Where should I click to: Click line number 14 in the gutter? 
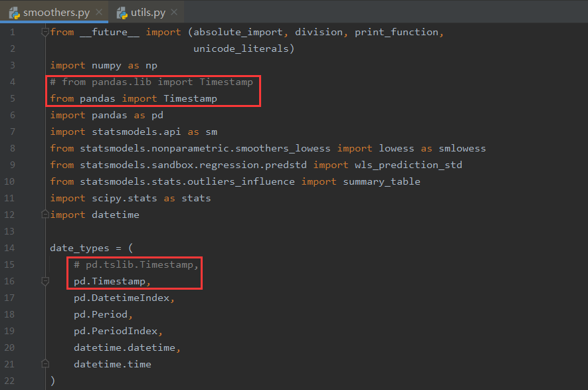[x=9, y=248]
